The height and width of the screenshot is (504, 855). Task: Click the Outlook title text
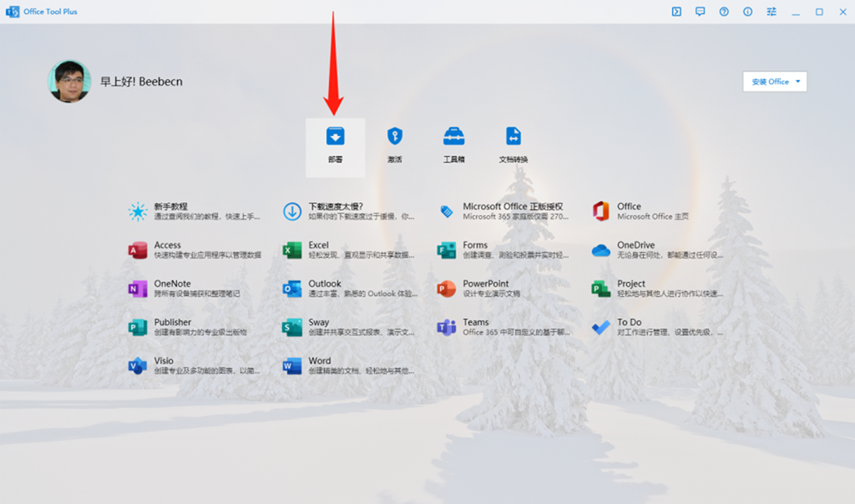point(325,284)
